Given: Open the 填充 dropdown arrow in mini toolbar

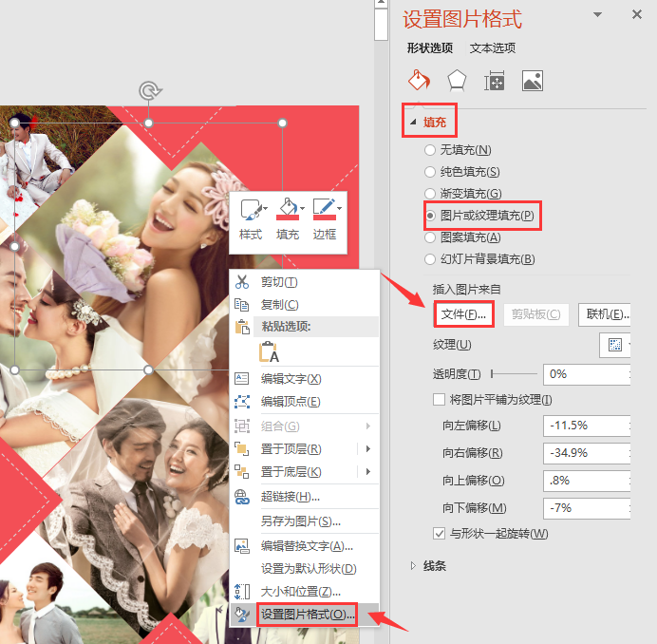Looking at the screenshot, I should pyautogui.click(x=303, y=208).
